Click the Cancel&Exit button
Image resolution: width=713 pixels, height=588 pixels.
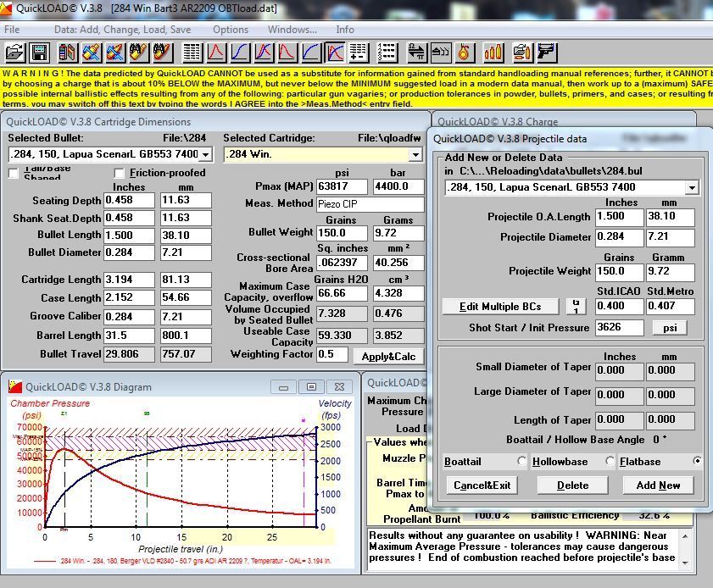coord(482,485)
